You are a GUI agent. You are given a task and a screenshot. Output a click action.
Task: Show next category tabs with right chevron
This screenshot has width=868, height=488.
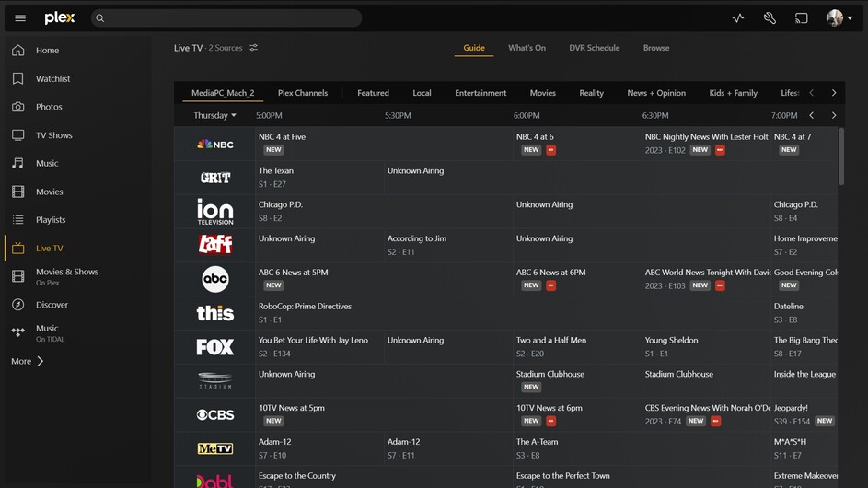pos(834,93)
